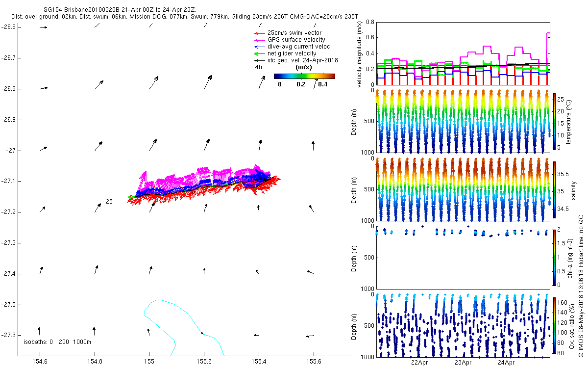The image size is (588, 368).
Task: Click the -27.5 latitude tick label
Action: pyautogui.click(x=7, y=305)
